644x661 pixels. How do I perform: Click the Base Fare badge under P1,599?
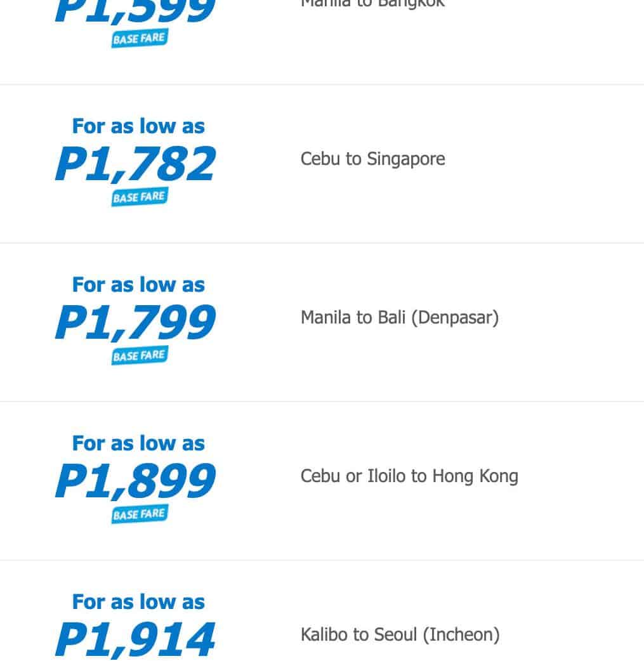coord(139,39)
